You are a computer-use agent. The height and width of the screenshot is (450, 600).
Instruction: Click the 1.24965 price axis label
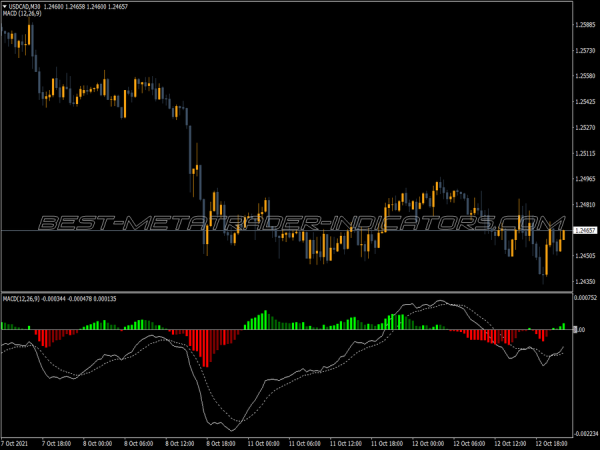[x=585, y=179]
